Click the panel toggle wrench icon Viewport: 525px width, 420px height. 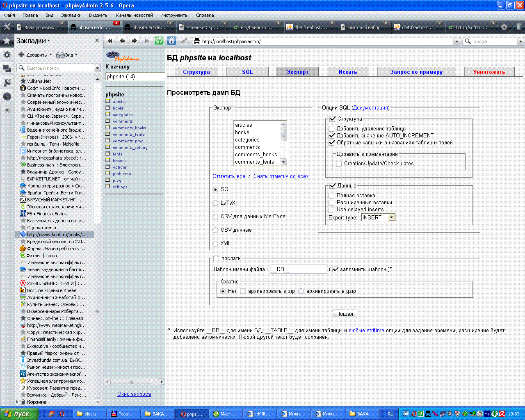[7, 27]
